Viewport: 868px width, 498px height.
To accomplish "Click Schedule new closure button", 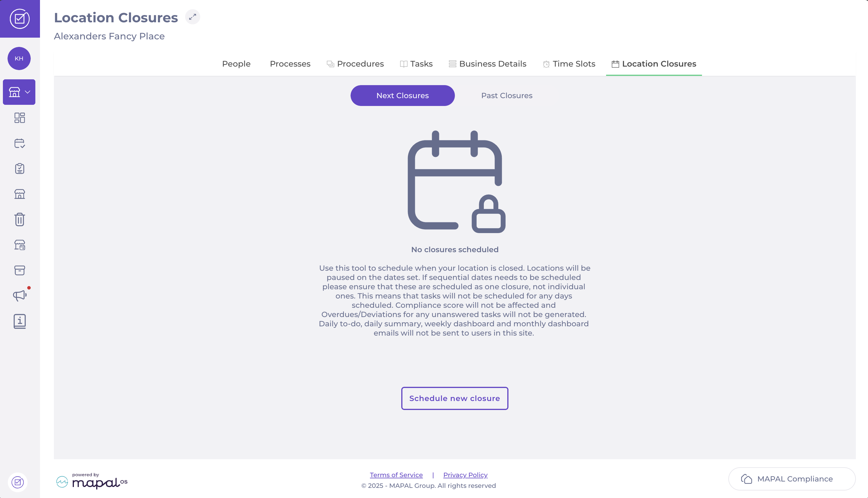I will click(x=454, y=398).
